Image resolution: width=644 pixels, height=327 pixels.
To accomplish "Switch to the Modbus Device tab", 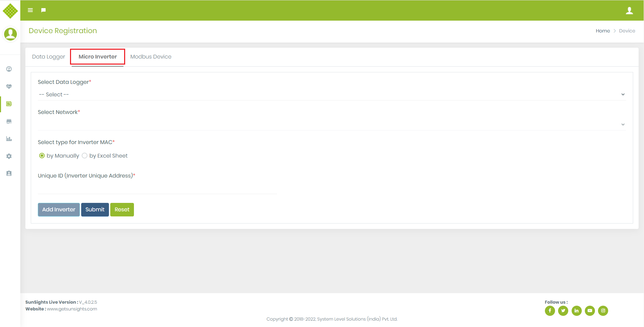I will click(x=151, y=57).
